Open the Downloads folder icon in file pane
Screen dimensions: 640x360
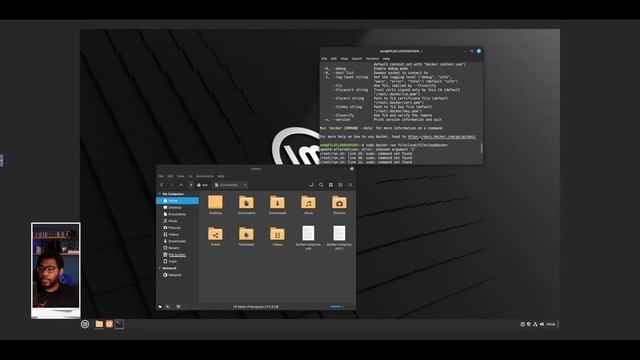[277, 202]
